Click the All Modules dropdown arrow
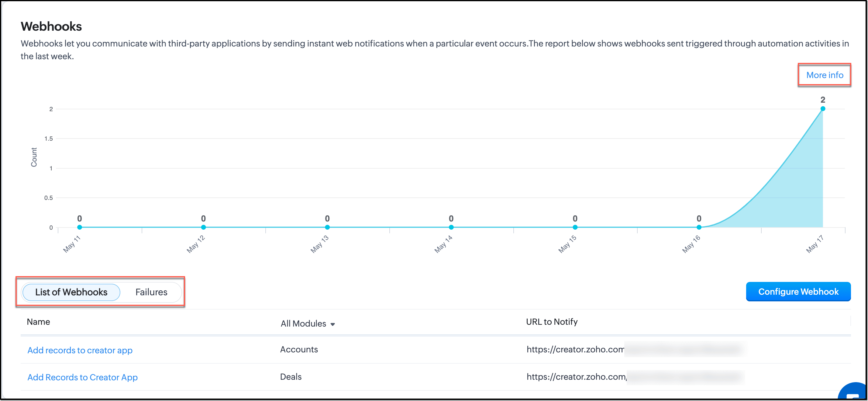868x401 pixels. click(x=332, y=324)
